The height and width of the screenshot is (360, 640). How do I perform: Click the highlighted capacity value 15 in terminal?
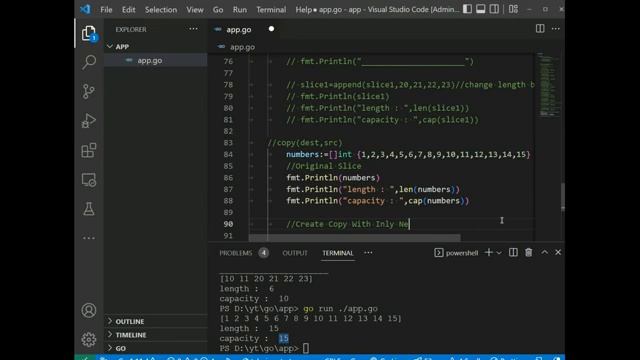[x=283, y=338]
